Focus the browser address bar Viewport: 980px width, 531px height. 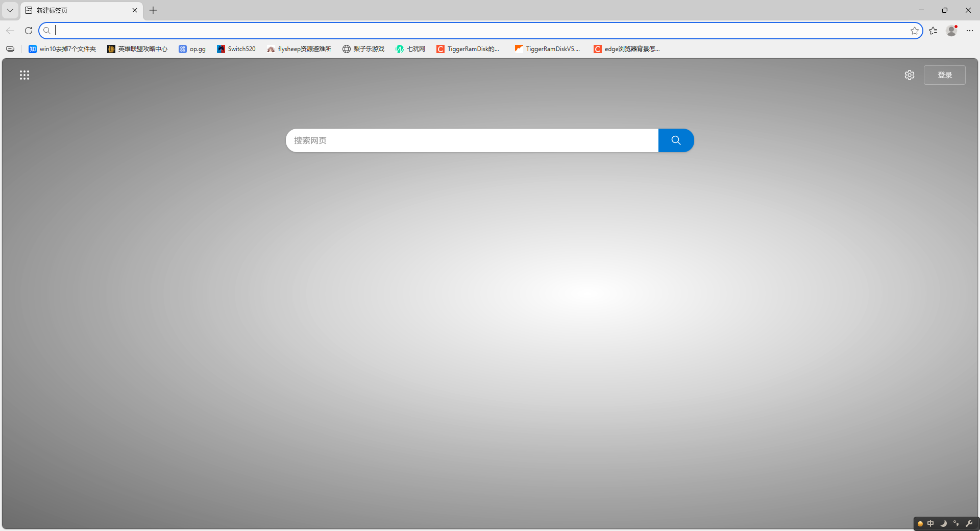point(480,31)
